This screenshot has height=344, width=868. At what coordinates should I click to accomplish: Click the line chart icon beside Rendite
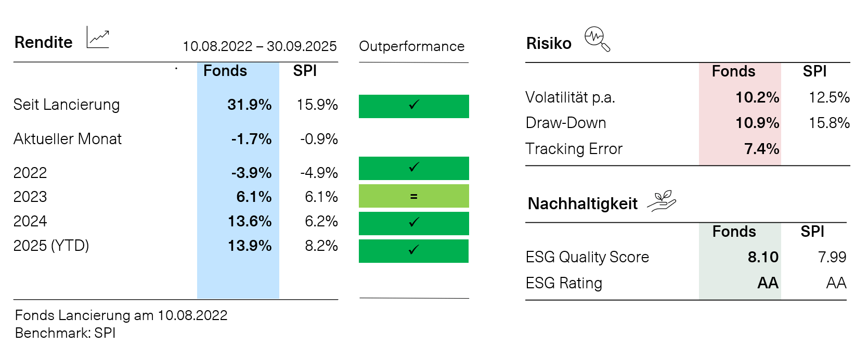pyautogui.click(x=98, y=38)
